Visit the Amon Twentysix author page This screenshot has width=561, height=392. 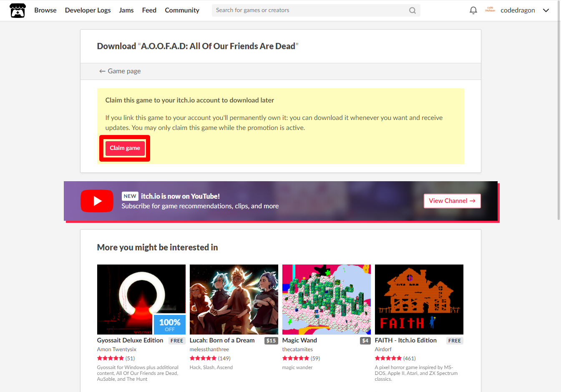point(117,350)
